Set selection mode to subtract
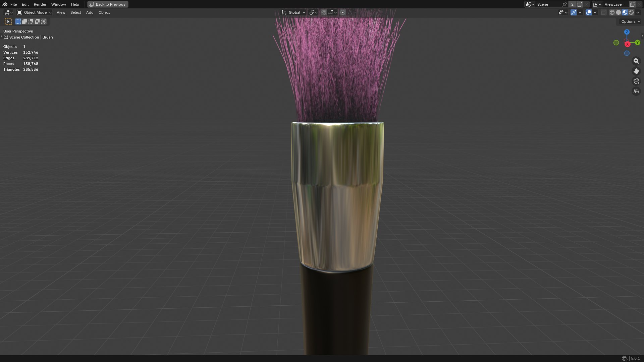Image resolution: width=644 pixels, height=362 pixels. [31, 21]
